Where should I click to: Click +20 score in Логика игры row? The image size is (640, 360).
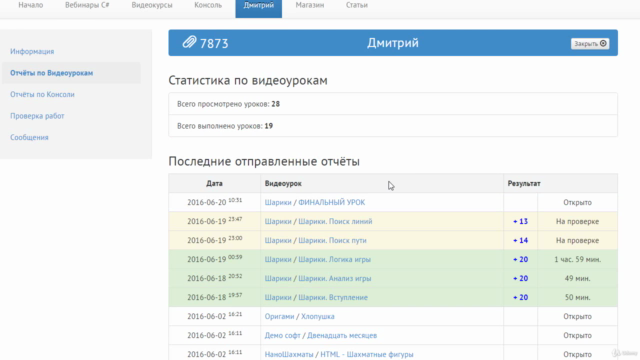coord(520,260)
